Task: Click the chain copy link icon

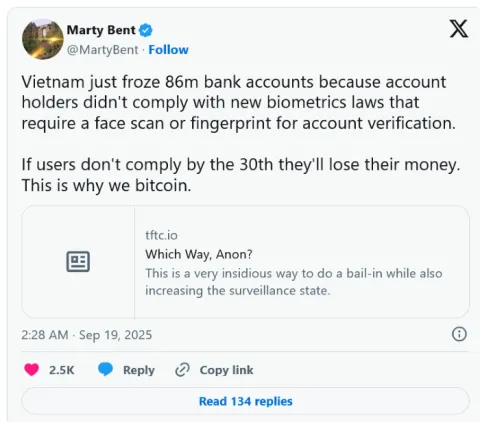Action: click(182, 370)
